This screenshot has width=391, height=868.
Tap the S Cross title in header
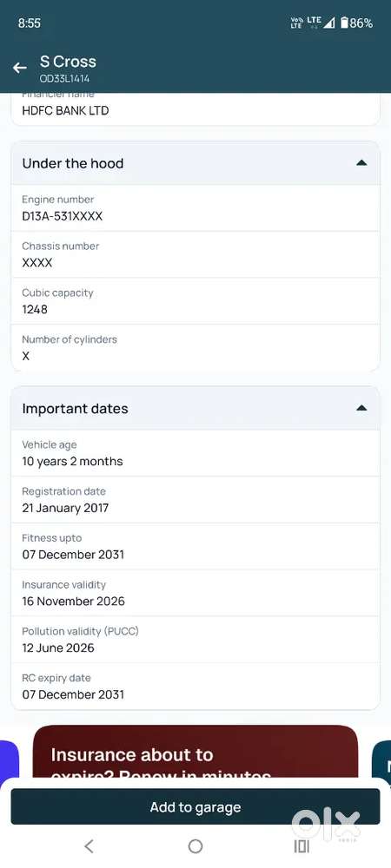(x=68, y=62)
